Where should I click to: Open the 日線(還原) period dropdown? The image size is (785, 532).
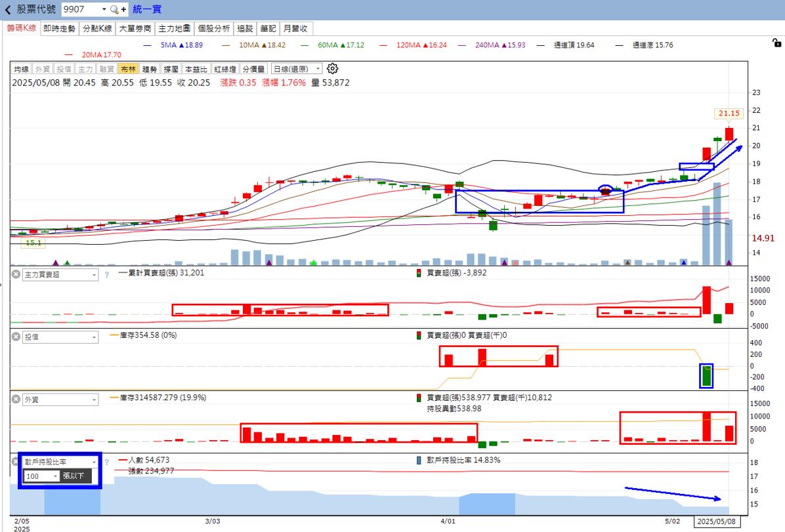point(297,69)
